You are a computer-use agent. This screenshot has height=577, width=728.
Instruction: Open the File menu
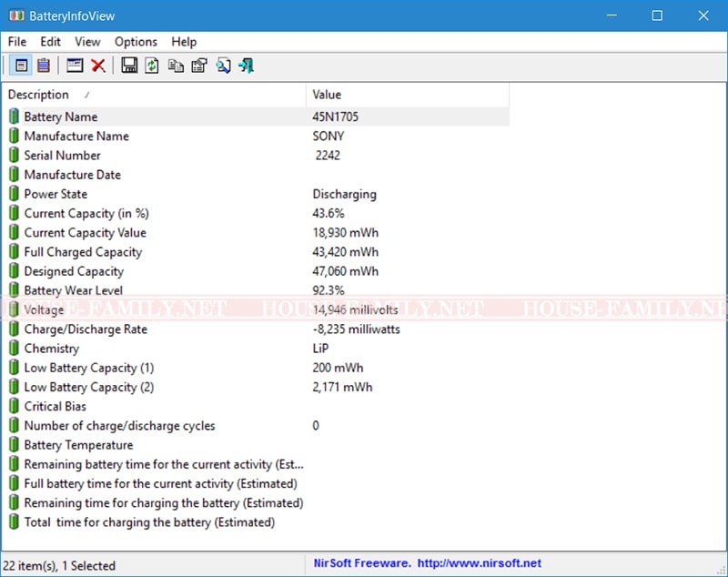[x=17, y=42]
